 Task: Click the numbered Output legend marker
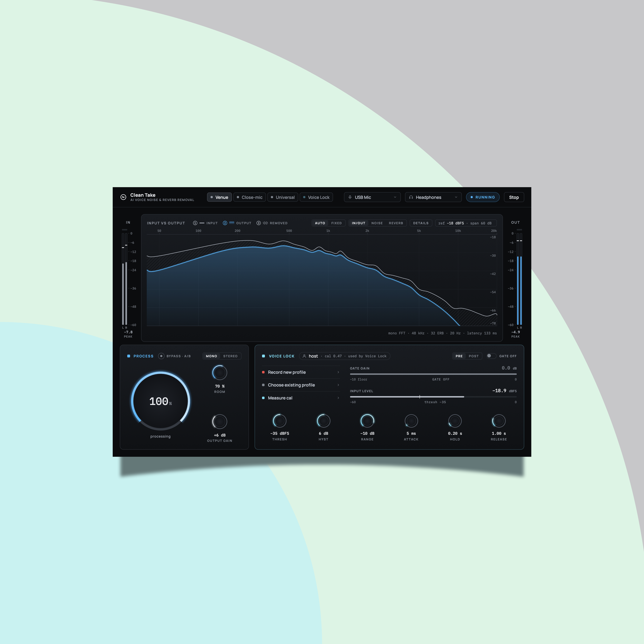point(225,223)
